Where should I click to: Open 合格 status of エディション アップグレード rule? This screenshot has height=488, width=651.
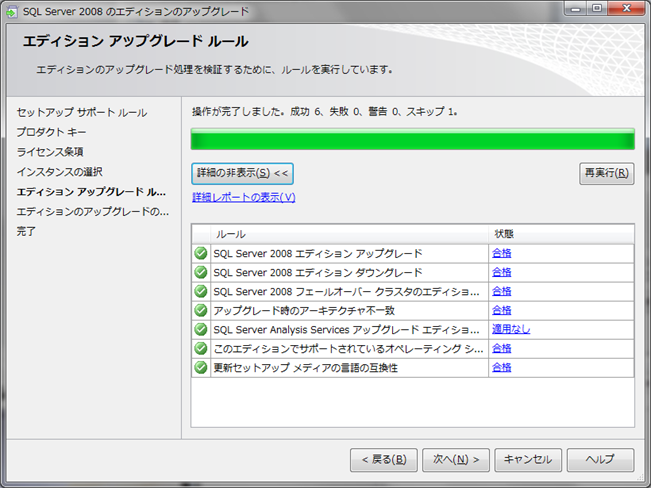tap(502, 253)
